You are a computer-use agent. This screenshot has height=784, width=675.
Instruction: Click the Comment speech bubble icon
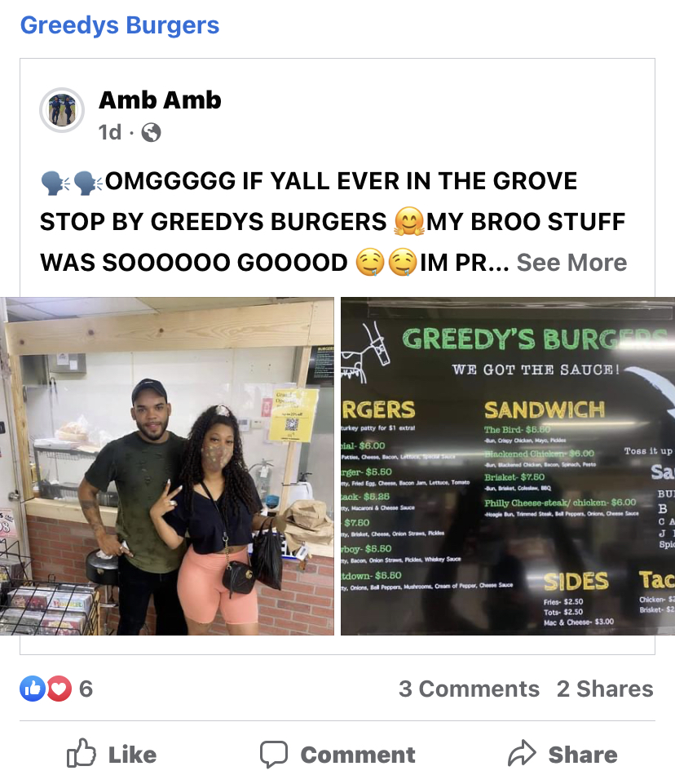274,754
